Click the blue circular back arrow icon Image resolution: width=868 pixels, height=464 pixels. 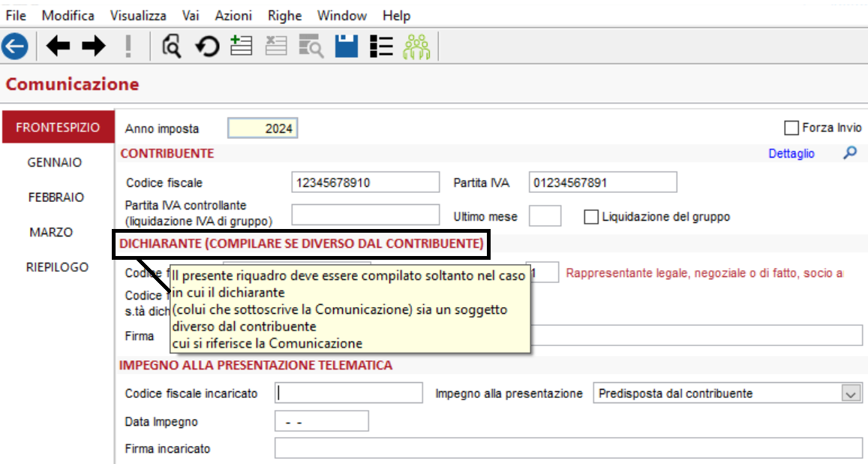[x=15, y=46]
